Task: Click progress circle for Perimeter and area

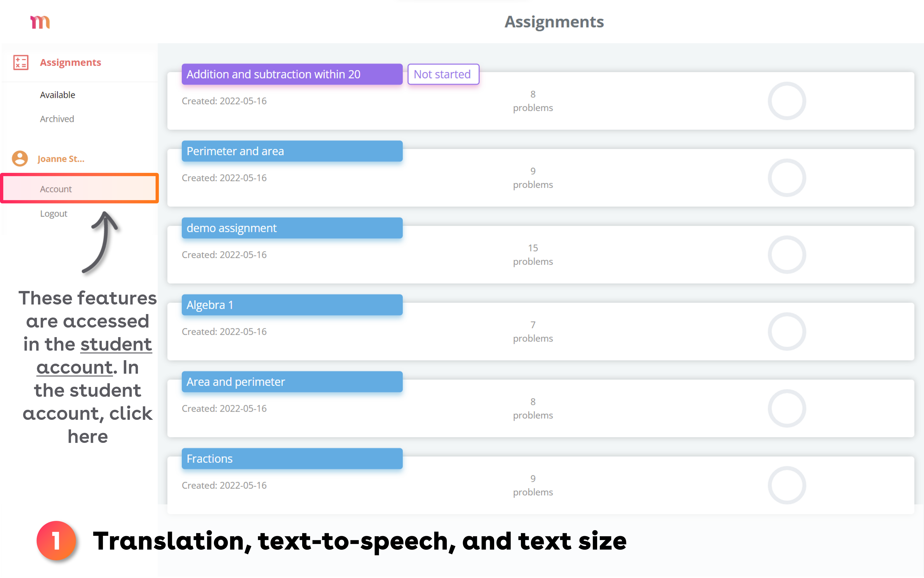Action: [x=787, y=178]
